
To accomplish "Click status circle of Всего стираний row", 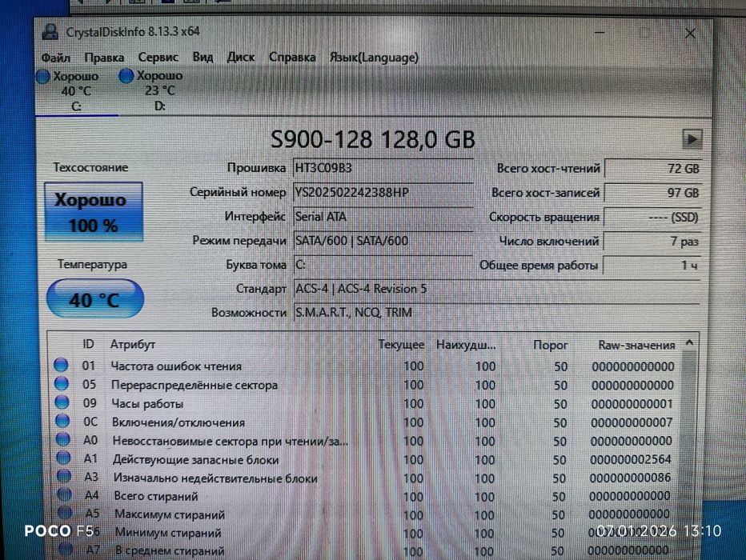I will [64, 494].
